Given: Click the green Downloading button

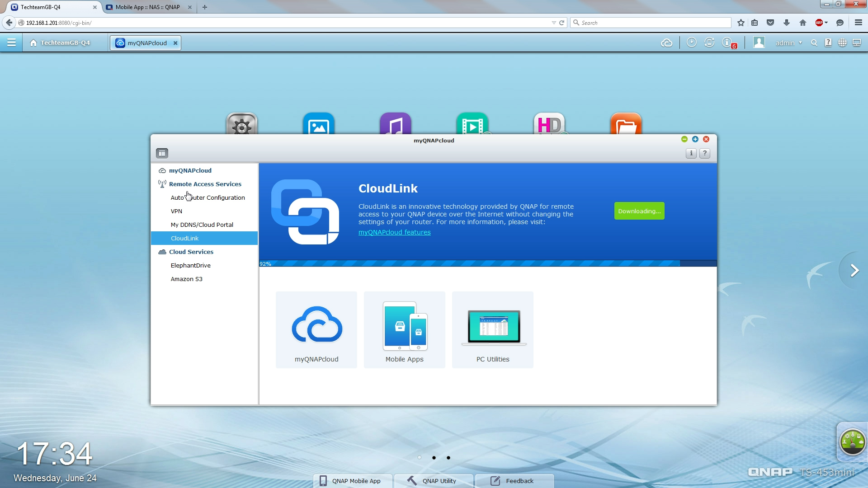Looking at the screenshot, I should pyautogui.click(x=639, y=211).
